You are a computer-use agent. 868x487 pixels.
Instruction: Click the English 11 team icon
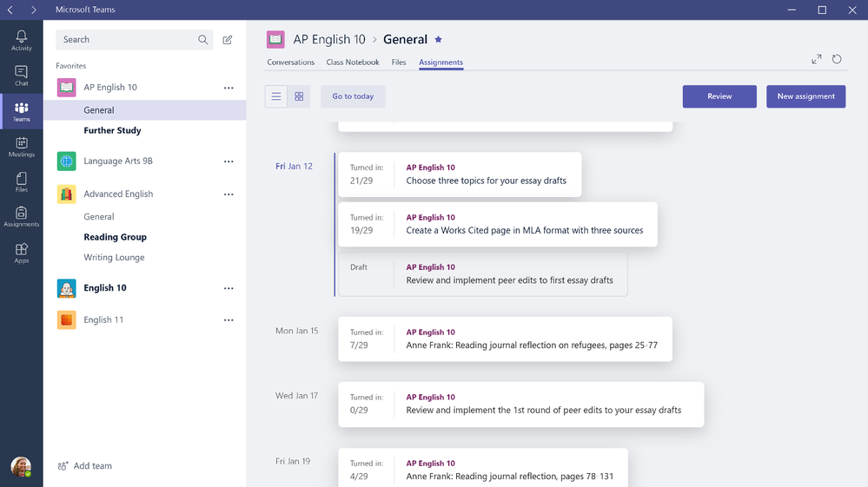click(66, 319)
